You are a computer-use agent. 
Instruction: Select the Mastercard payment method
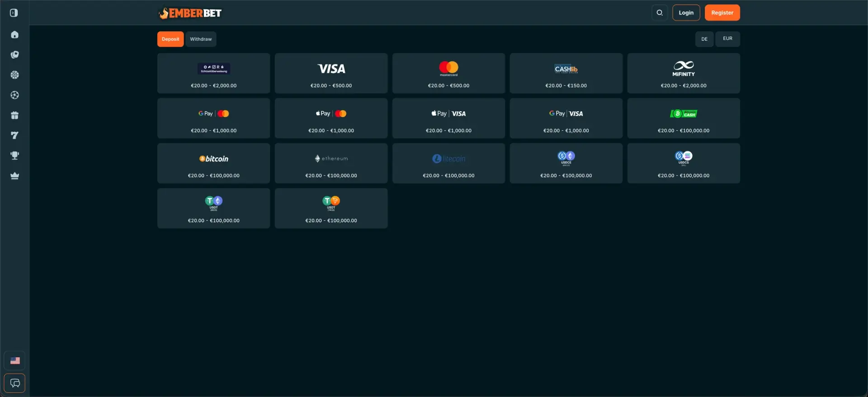pyautogui.click(x=448, y=73)
